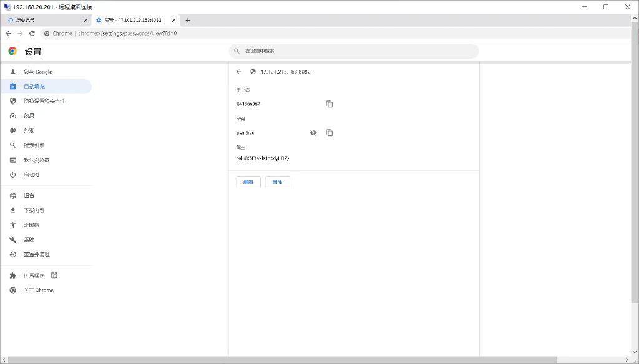Open 默认浏览器 settings
Image resolution: width=639 pixels, height=364 pixels.
point(36,160)
